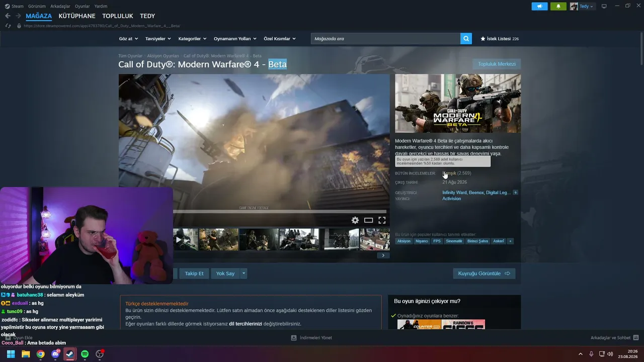The height and width of the screenshot is (362, 644).
Task: Open Big Picture mode monitor icon
Action: point(604,6)
